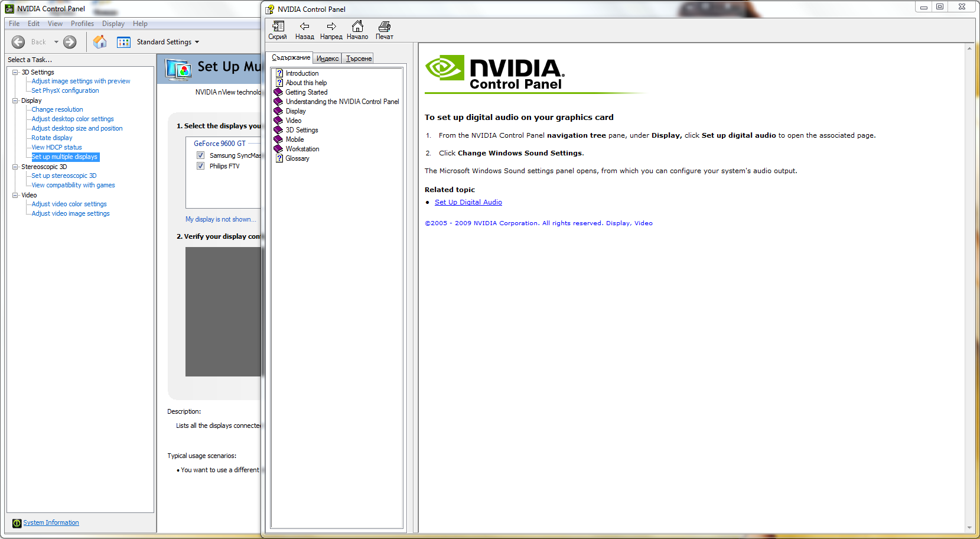Open View compatibility with games
The width and height of the screenshot is (980, 539).
[x=73, y=185]
